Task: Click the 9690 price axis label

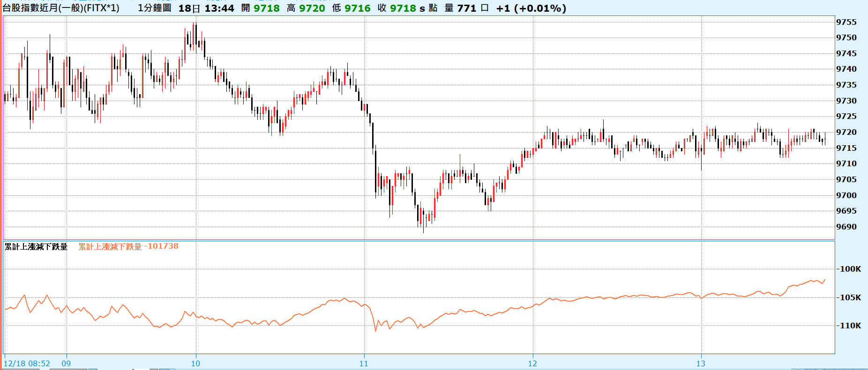Action: tap(846, 227)
